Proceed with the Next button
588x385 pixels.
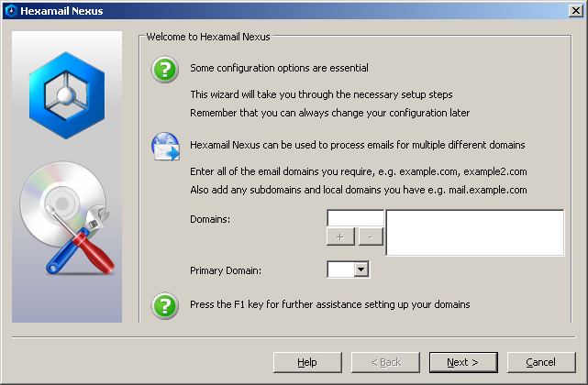(463, 362)
